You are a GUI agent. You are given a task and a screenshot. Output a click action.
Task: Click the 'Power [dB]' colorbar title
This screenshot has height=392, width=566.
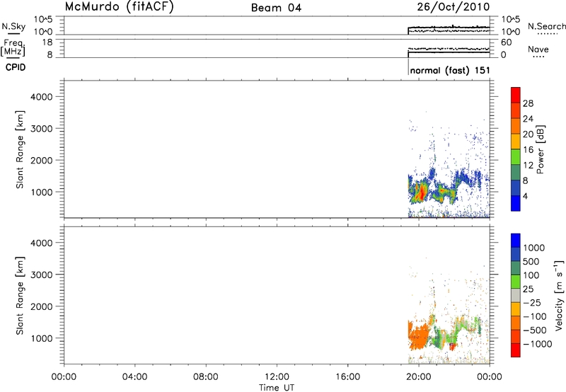click(x=541, y=149)
